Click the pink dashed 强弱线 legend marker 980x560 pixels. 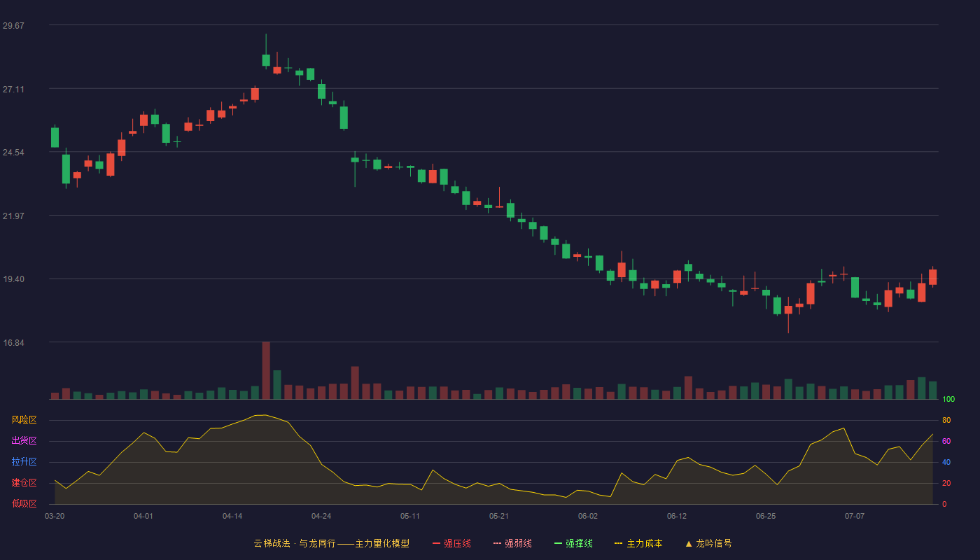point(497,543)
